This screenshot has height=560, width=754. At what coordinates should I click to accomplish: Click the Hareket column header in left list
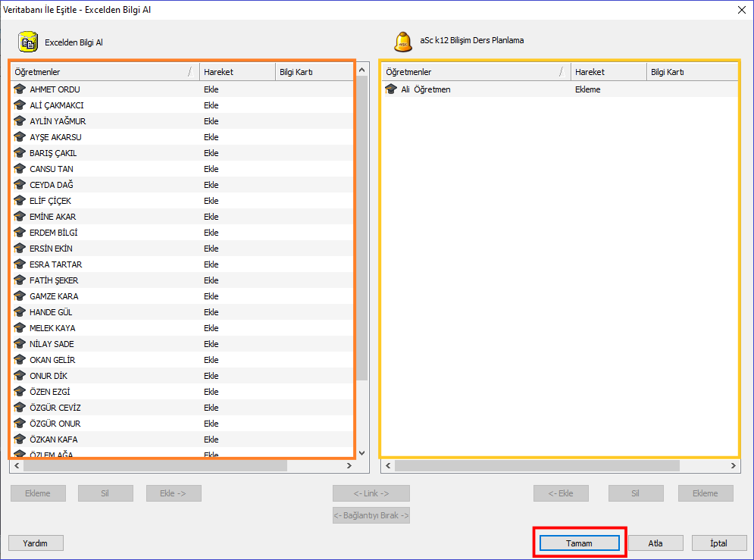(237, 72)
